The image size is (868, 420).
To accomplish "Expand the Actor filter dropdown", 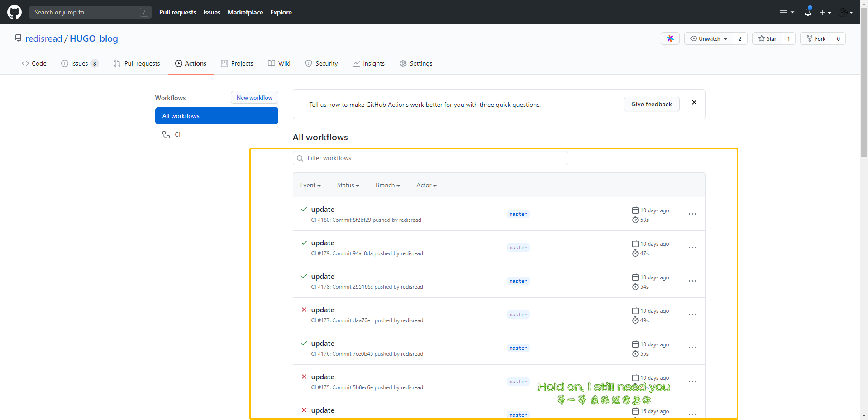I will 426,185.
